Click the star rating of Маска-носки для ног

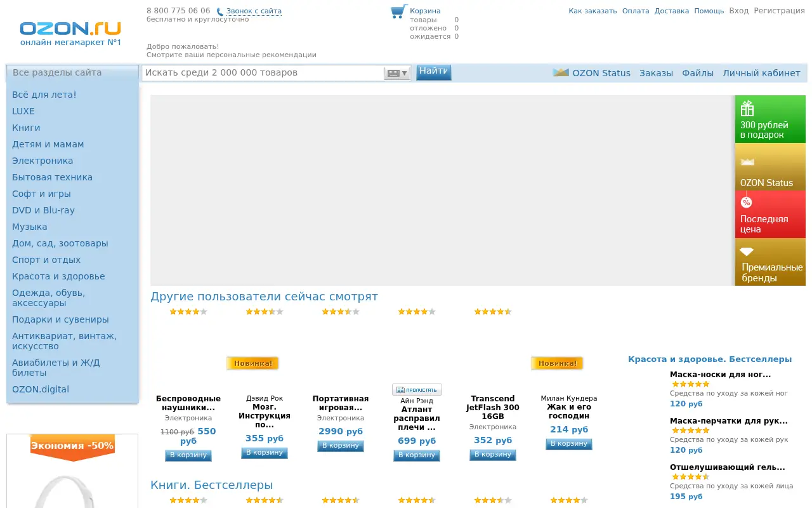pyautogui.click(x=690, y=384)
